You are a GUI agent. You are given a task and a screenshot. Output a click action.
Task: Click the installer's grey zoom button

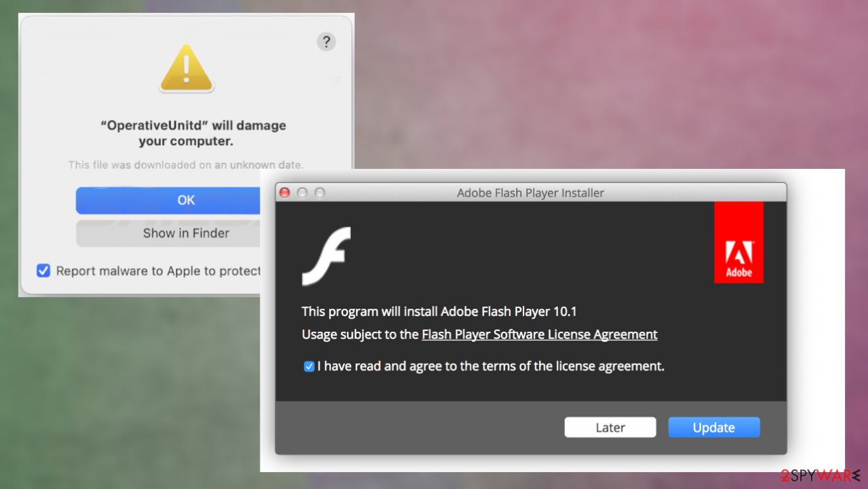tap(320, 193)
